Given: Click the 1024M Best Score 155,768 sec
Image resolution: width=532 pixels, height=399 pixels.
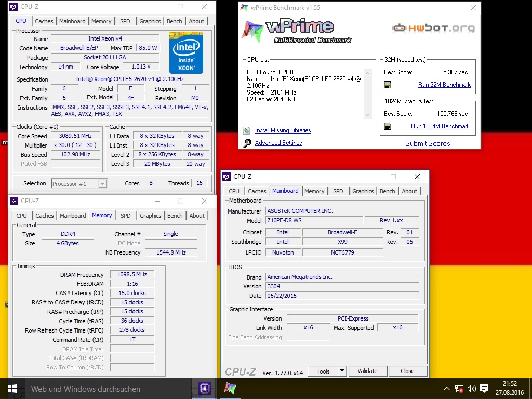Looking at the screenshot, I should tap(452, 114).
